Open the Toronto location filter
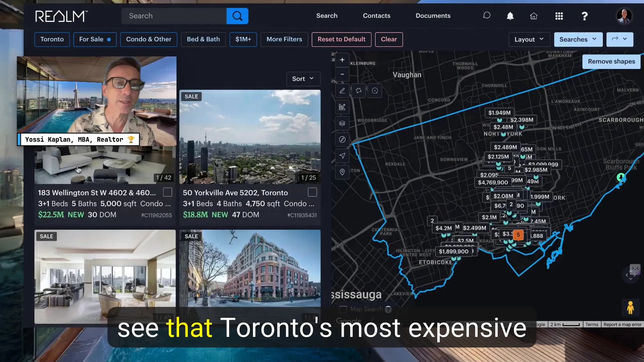 [52, 39]
